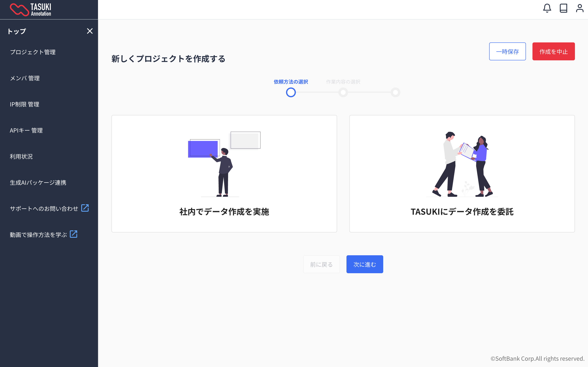Screen dimensions: 588x367
Task: Click external link icon beside サポートへのお問い合わせ
Action: [x=85, y=208]
